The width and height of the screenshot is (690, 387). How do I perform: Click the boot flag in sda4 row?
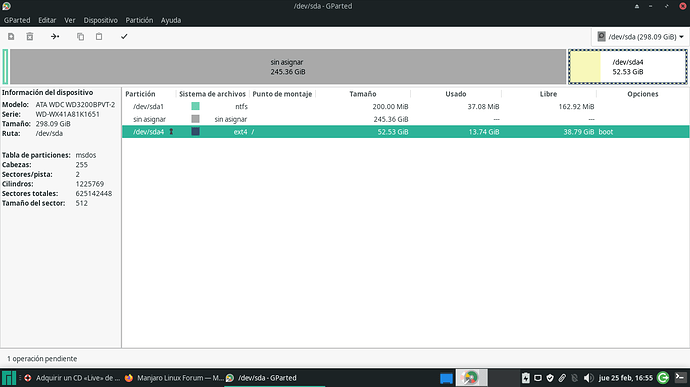(x=606, y=132)
